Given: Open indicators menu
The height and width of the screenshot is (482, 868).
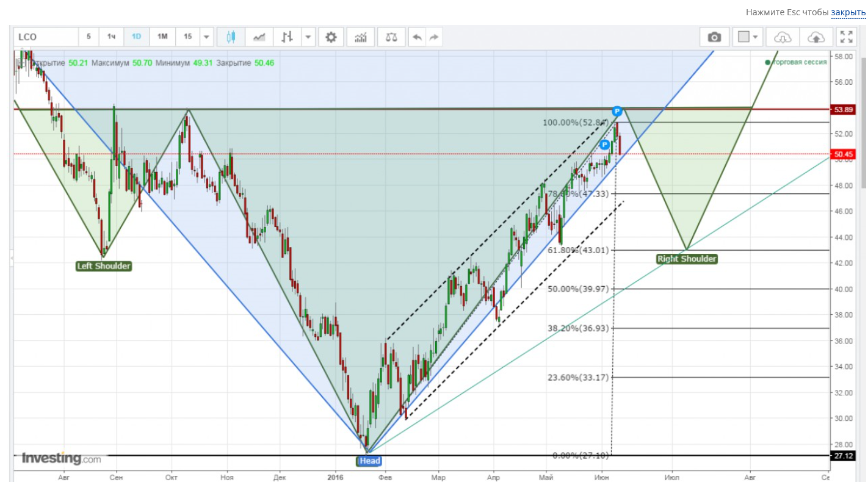Looking at the screenshot, I should 361,37.
